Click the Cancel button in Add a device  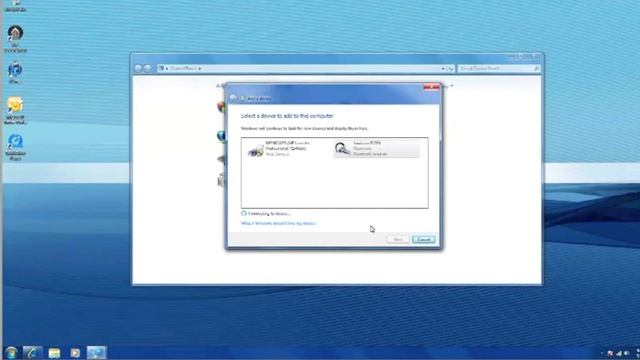[424, 239]
